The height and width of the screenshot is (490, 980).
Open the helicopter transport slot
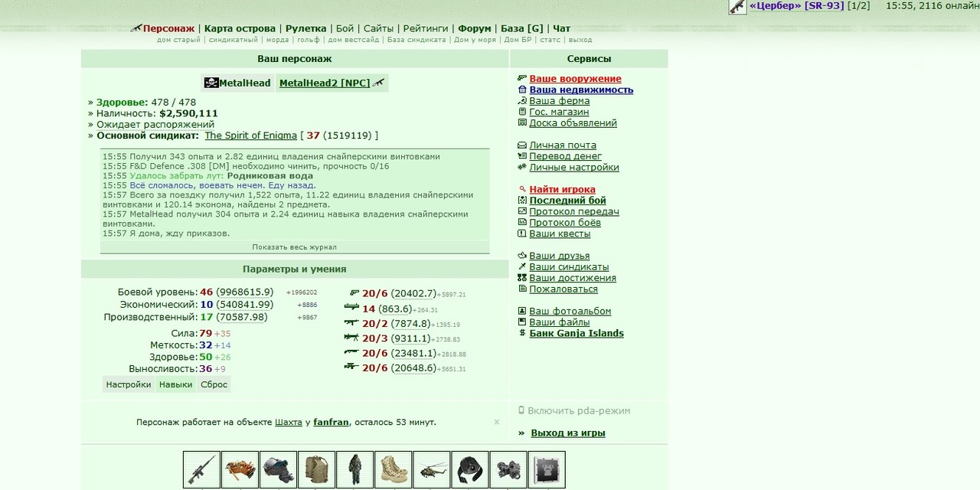click(432, 469)
